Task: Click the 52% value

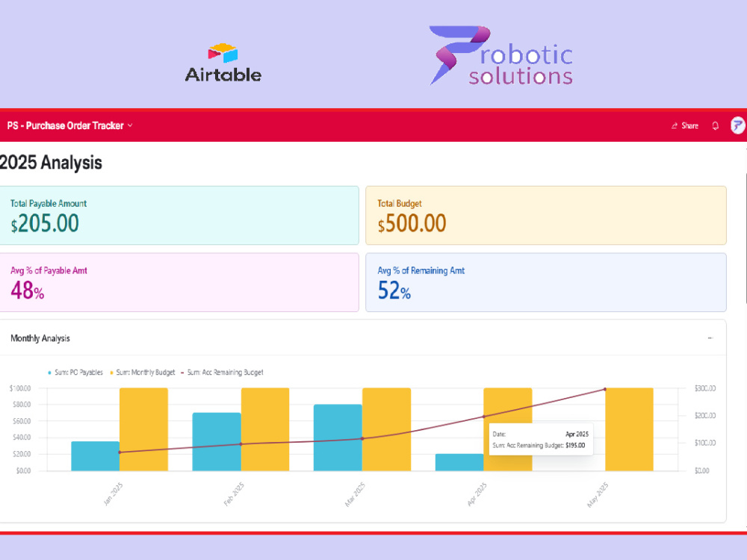Action: click(394, 290)
